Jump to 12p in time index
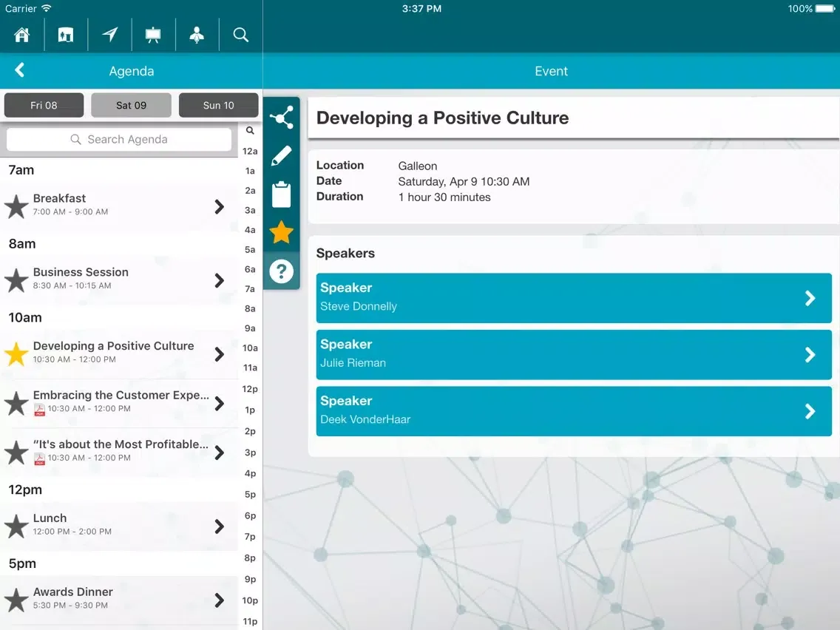The image size is (840, 630). [x=250, y=389]
